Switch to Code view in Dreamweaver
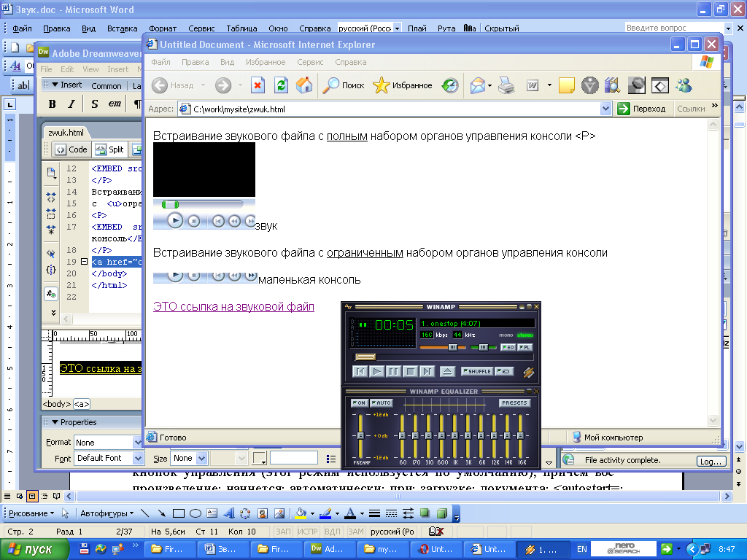This screenshot has height=560, width=747. tap(71, 149)
